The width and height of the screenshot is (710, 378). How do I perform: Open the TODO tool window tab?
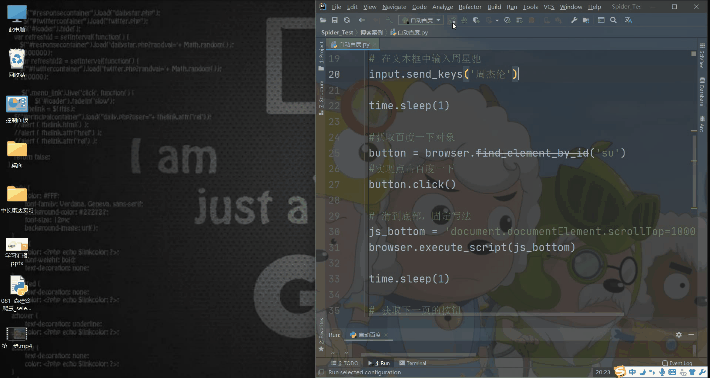tap(344, 363)
